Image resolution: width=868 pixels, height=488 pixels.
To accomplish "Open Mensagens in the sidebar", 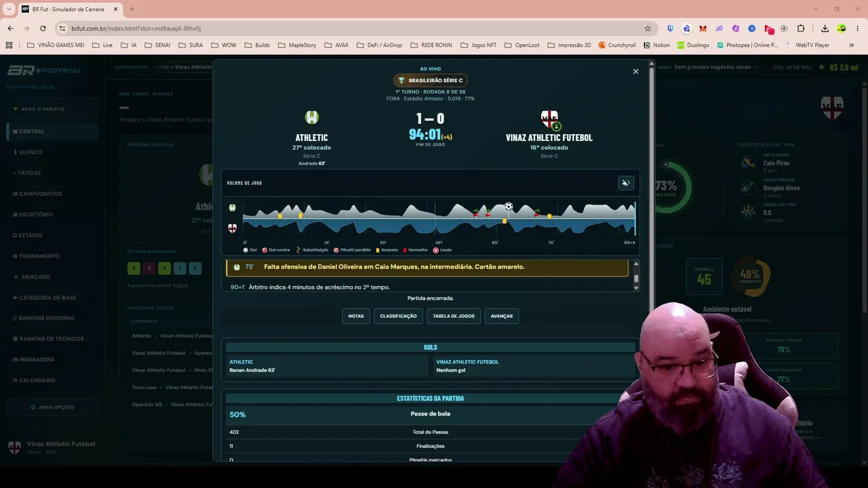I will pos(52,360).
